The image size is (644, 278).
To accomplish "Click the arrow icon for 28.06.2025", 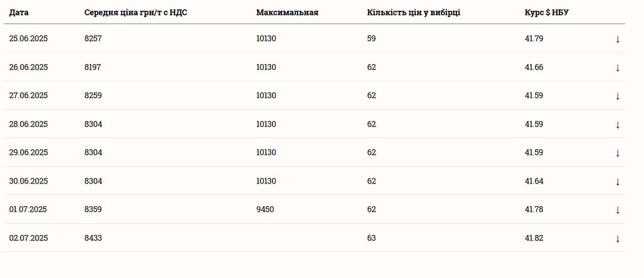I will click(x=618, y=125).
